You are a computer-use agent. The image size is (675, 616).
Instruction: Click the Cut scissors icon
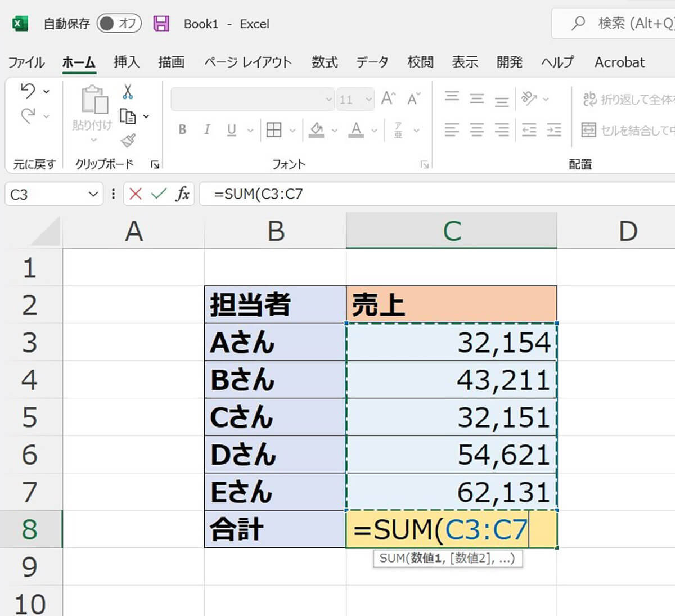coord(128,92)
